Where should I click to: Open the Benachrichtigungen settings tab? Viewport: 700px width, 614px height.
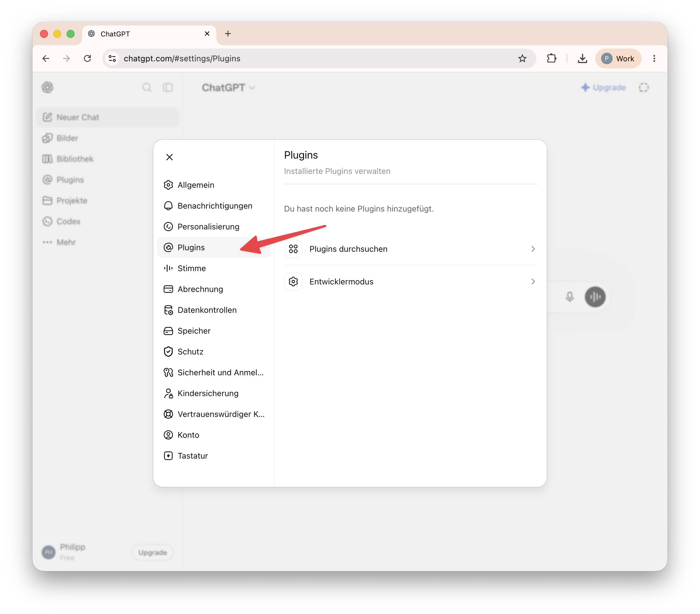213,206
